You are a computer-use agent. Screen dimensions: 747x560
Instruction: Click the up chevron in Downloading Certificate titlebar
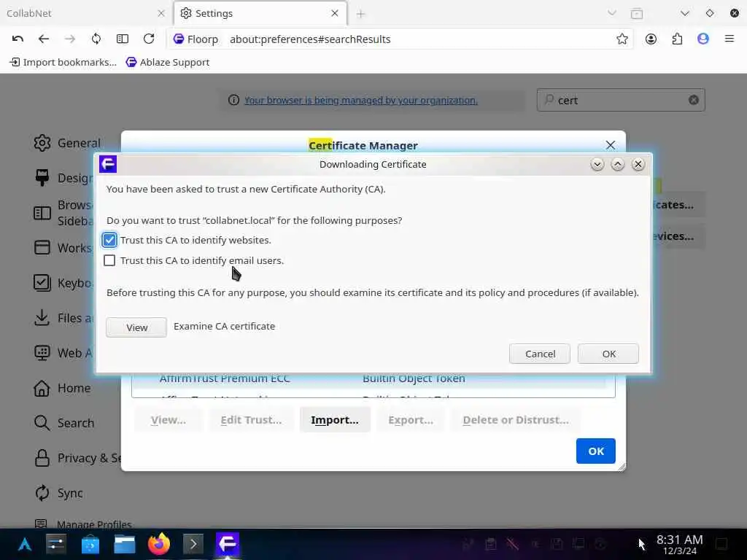click(617, 164)
